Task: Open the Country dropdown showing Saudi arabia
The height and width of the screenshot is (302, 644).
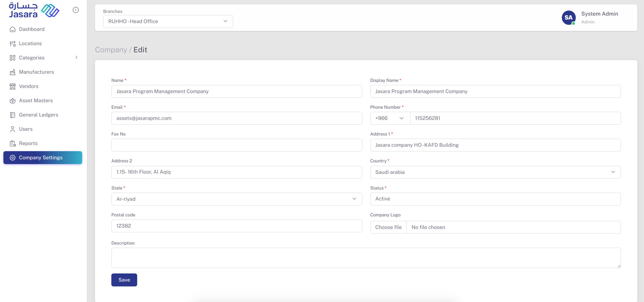Action: [x=495, y=172]
